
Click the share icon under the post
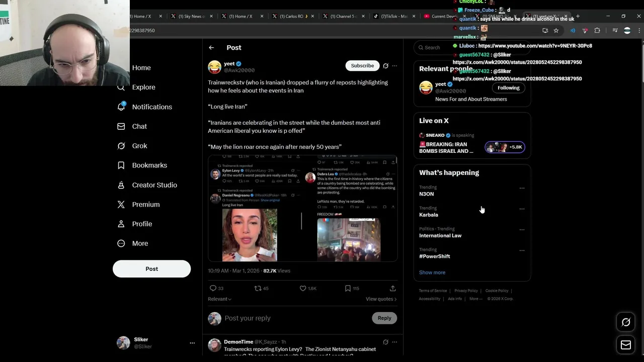coord(392,288)
